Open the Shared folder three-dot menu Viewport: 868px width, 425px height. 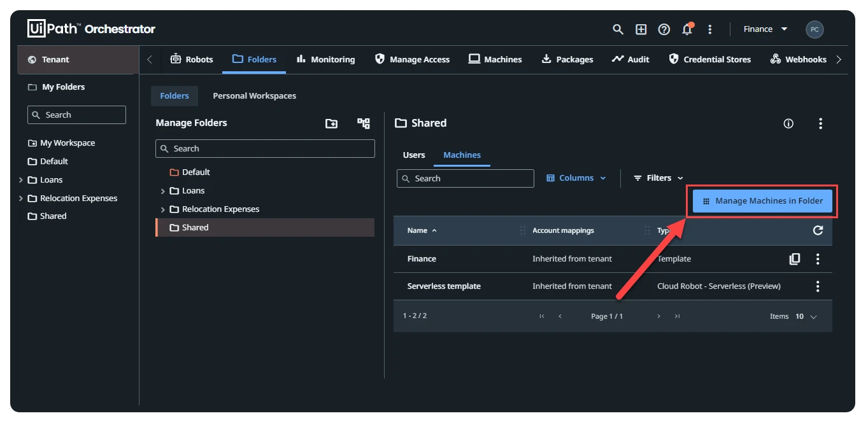820,123
